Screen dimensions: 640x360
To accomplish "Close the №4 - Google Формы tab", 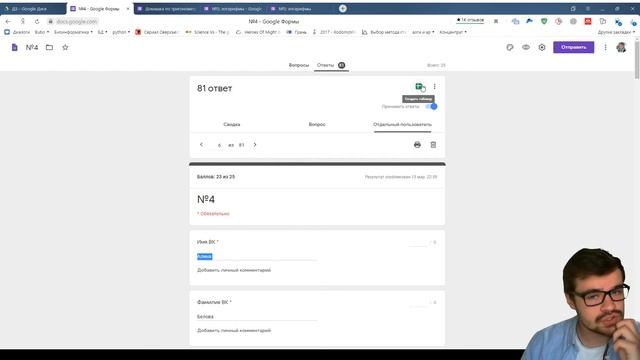I will tap(128, 9).
